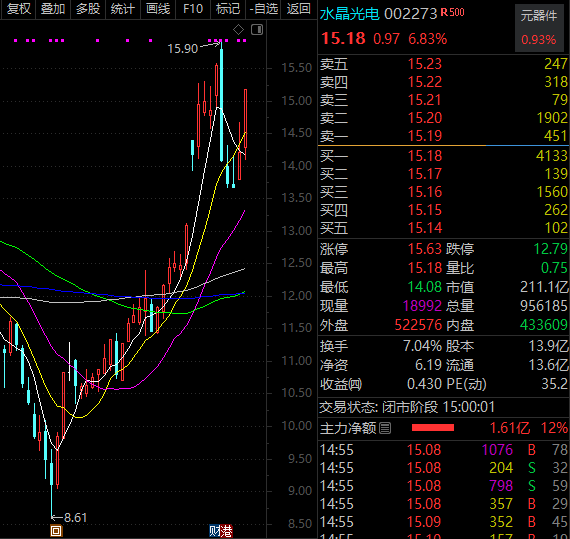The width and height of the screenshot is (570, 539).
Task: Select the 买三 price 15.16
Action: pos(424,192)
